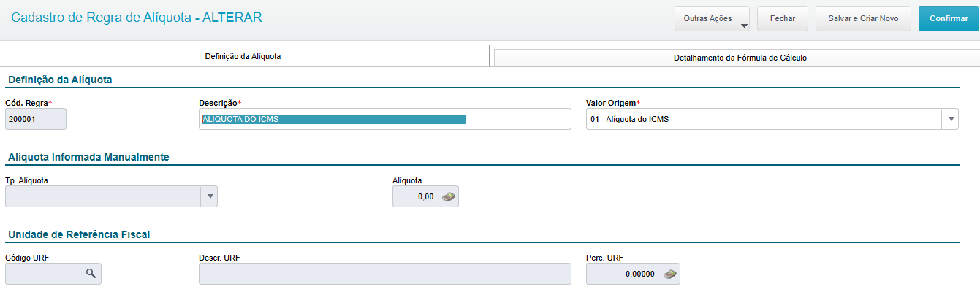
Task: Select the Definição da Alíquota tab
Action: [x=243, y=56]
